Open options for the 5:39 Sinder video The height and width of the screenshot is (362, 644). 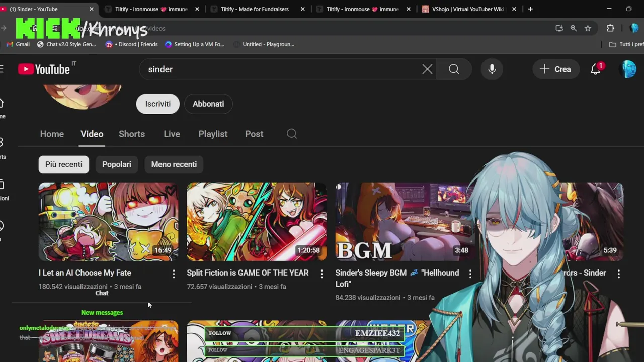click(x=619, y=274)
